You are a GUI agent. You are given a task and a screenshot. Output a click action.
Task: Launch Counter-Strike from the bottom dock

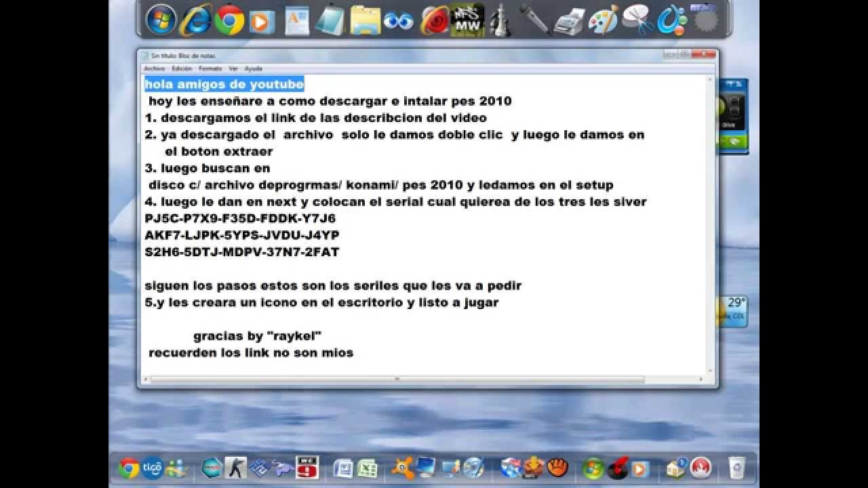(x=235, y=468)
